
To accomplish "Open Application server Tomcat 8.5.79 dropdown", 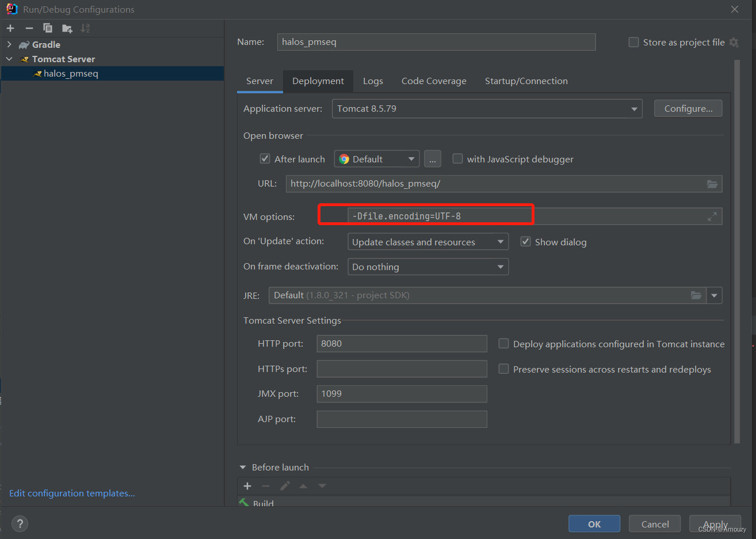I will [x=487, y=109].
